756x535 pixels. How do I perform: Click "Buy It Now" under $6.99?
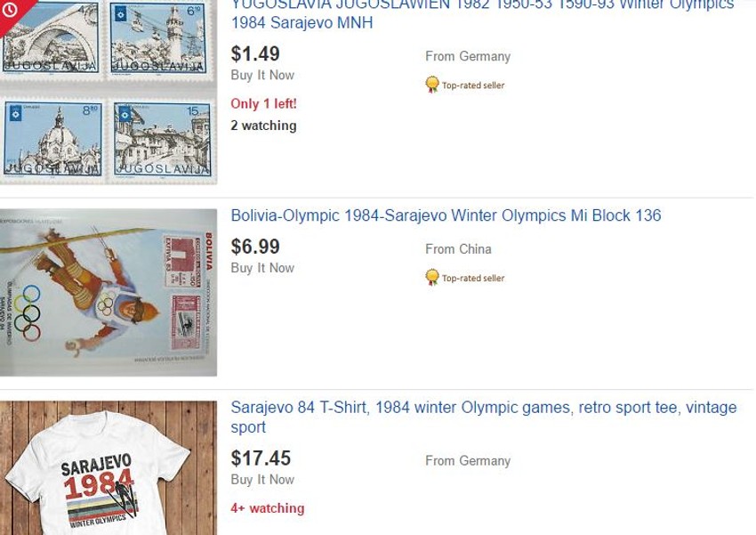click(262, 268)
